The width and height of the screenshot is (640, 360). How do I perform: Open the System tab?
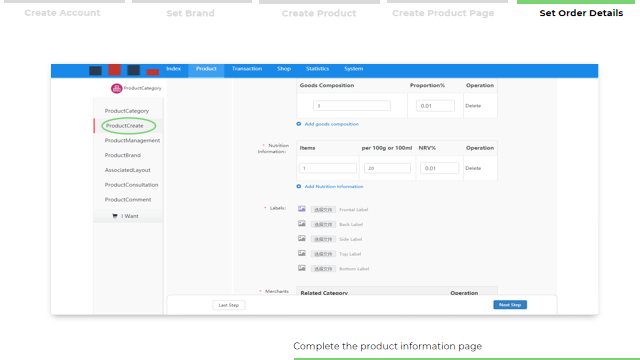tap(353, 69)
